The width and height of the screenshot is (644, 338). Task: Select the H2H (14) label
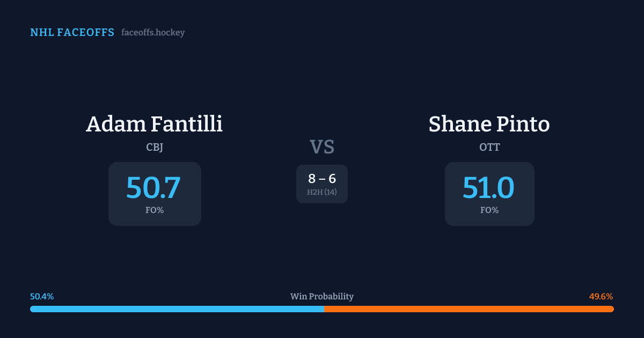[322, 192]
